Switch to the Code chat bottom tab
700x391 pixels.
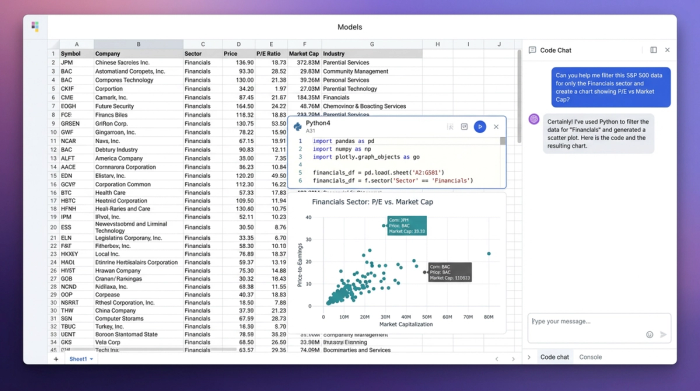[x=554, y=357]
